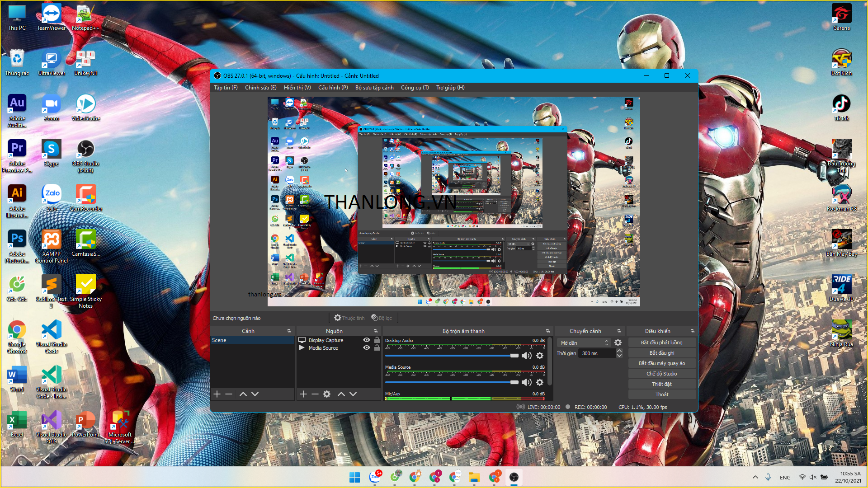Remove selected scene with minus icon
The image size is (868, 488).
coord(229,394)
